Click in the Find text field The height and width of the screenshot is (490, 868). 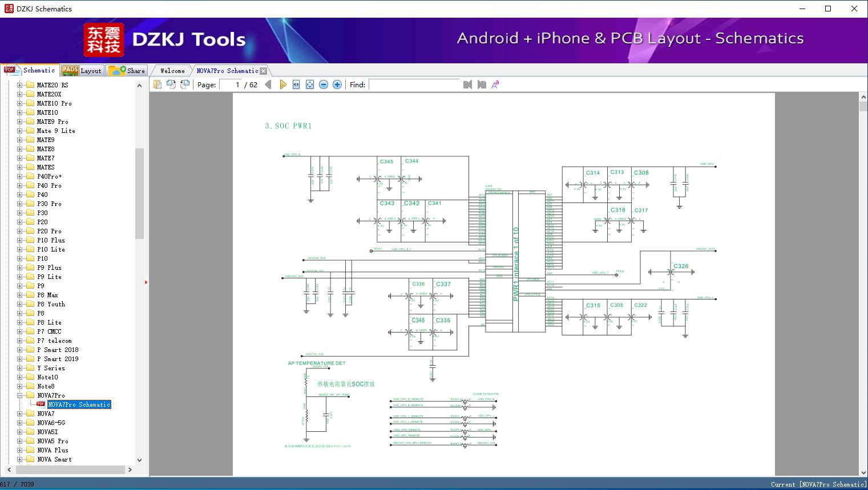click(414, 84)
